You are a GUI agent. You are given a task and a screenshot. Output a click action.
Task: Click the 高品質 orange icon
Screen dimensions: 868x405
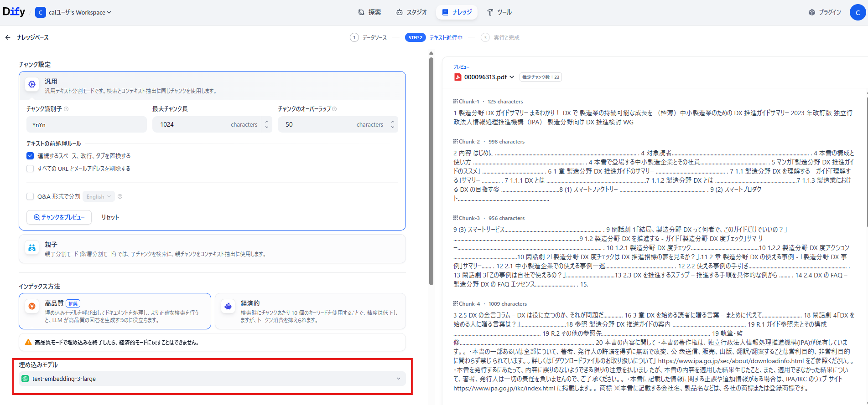point(32,306)
